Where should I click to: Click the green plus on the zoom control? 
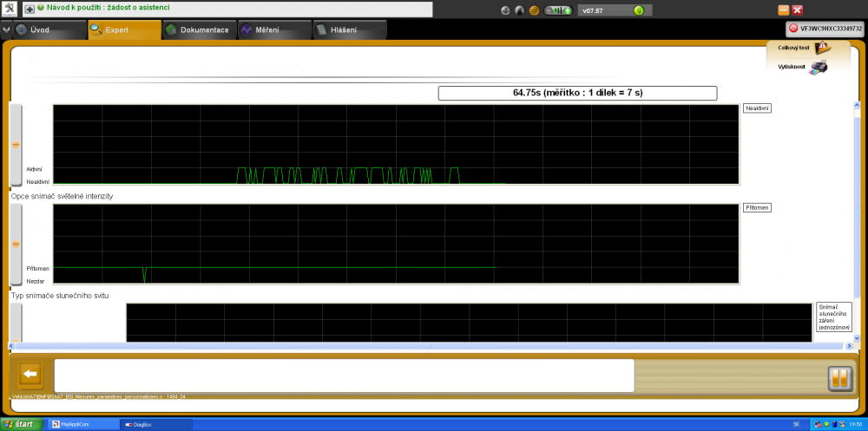tap(568, 10)
